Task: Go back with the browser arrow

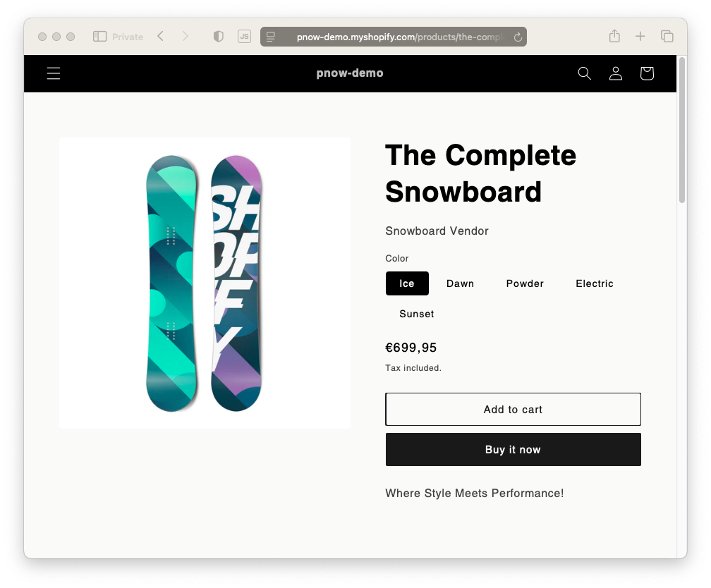Action: (x=161, y=36)
